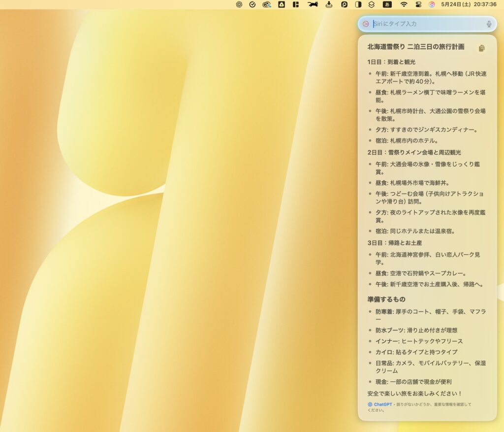Click the line 防水ブーツ: 滑り止め付きが理想

[x=416, y=331]
